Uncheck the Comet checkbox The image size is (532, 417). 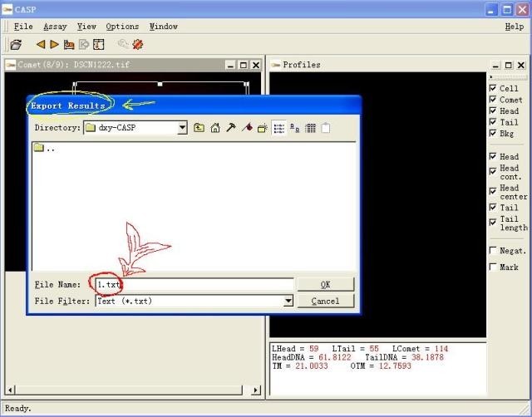coord(493,100)
